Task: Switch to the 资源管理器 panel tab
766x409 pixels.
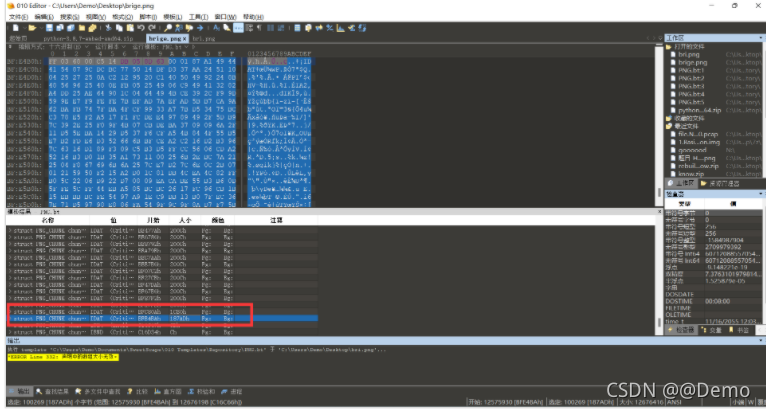Action: click(720, 183)
